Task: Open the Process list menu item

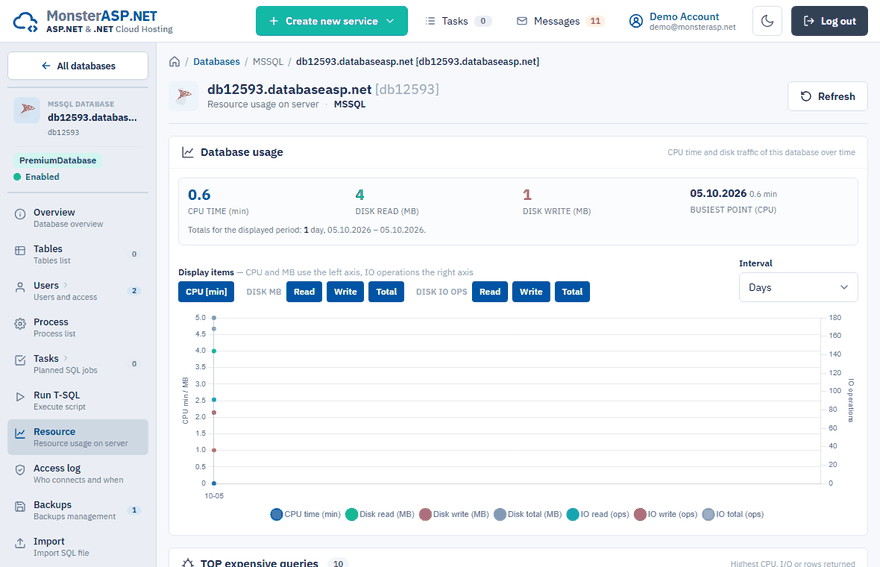Action: coord(78,327)
